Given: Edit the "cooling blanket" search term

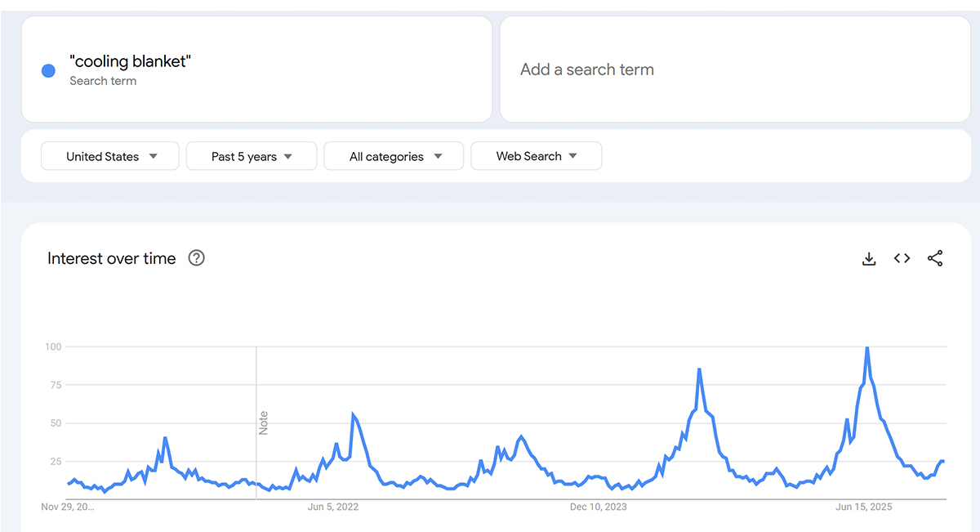Looking at the screenshot, I should [x=131, y=61].
